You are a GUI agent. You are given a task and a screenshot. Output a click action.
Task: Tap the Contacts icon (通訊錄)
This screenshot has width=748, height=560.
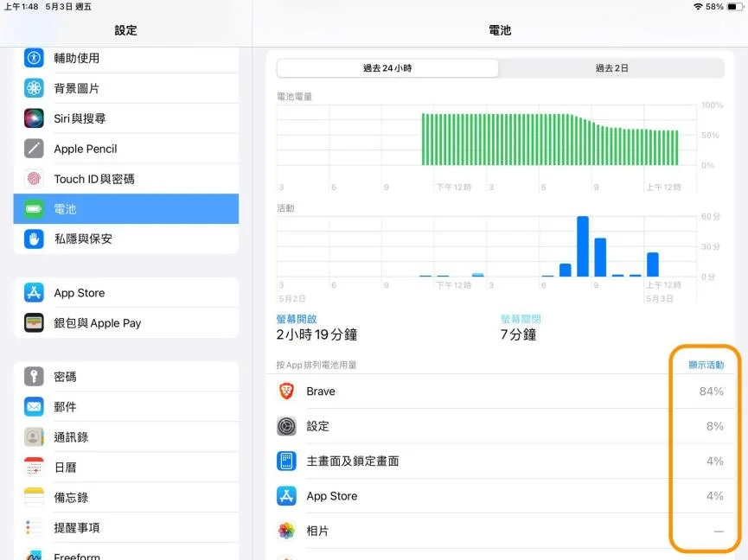click(34, 437)
